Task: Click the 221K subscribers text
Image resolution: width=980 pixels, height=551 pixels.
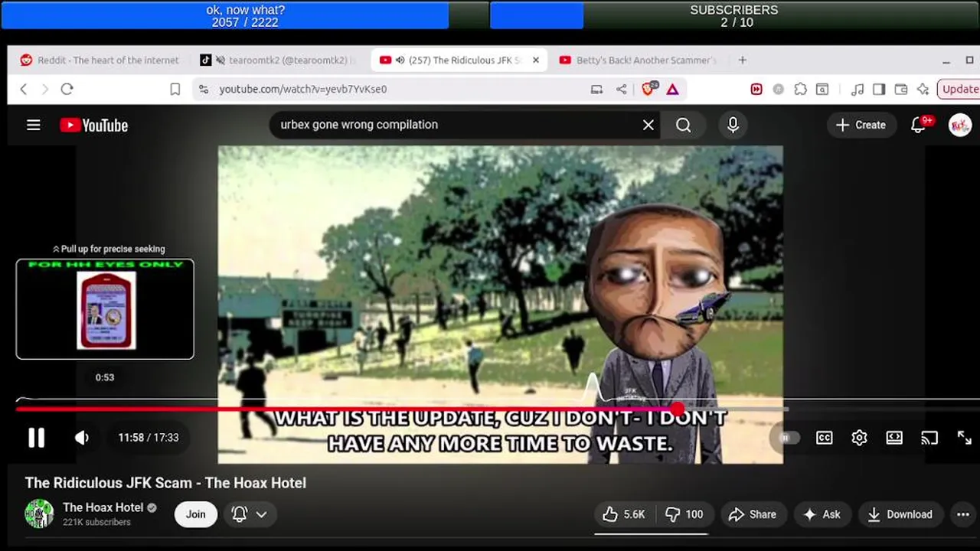Action: [x=96, y=522]
